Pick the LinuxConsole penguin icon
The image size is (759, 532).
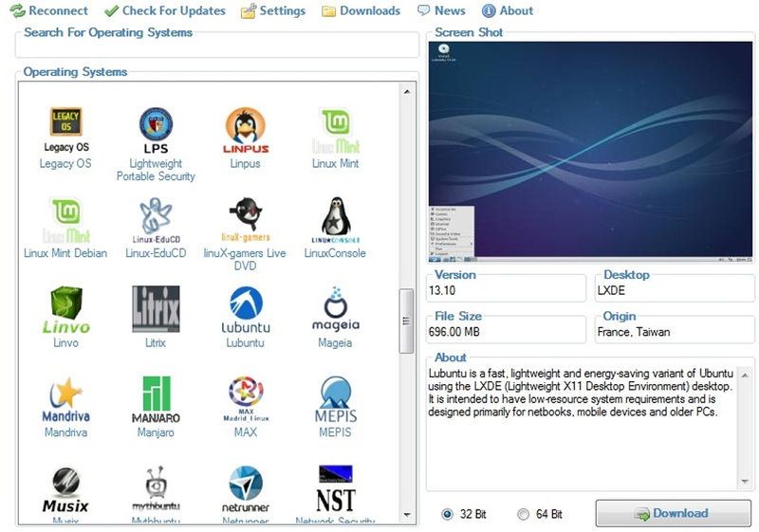[336, 220]
